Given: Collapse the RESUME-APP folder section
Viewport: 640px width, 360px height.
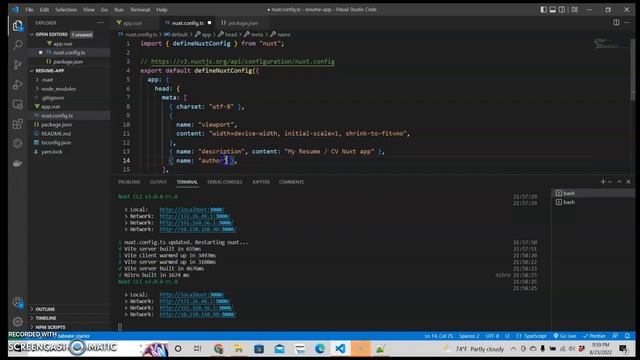Looking at the screenshot, I should click(31, 71).
